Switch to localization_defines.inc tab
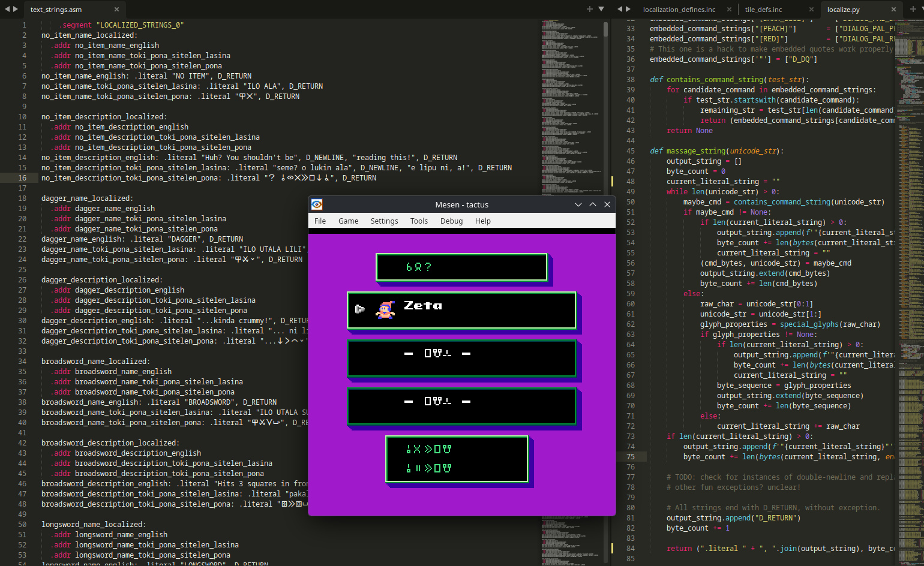This screenshot has width=924, height=566. tap(679, 10)
